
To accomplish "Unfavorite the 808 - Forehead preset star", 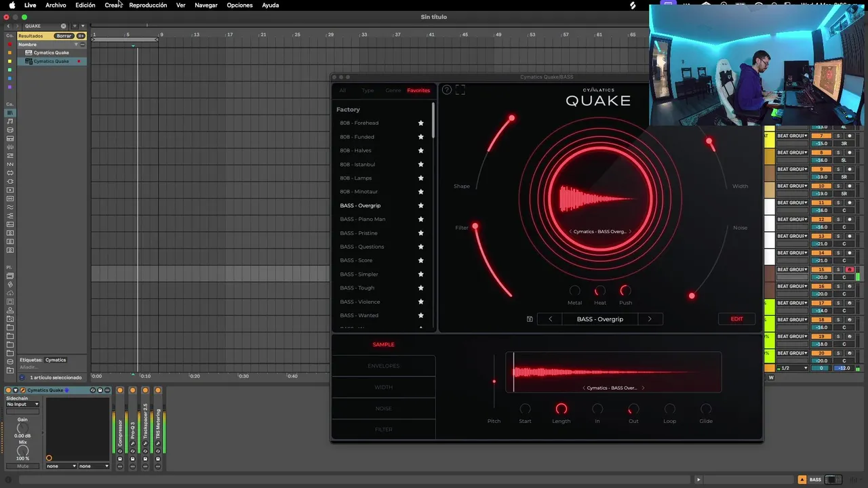I will (x=420, y=123).
